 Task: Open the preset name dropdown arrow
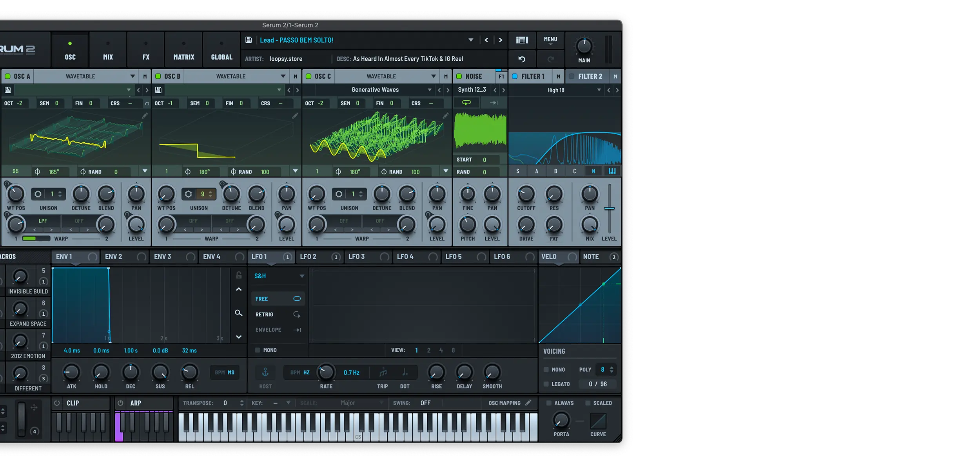(x=471, y=40)
